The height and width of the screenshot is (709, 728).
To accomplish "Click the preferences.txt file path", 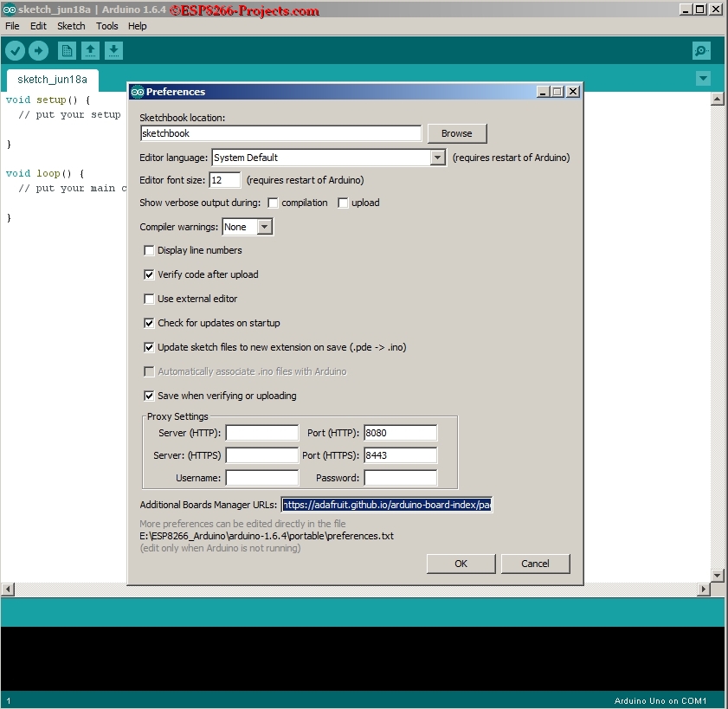I will coord(267,536).
